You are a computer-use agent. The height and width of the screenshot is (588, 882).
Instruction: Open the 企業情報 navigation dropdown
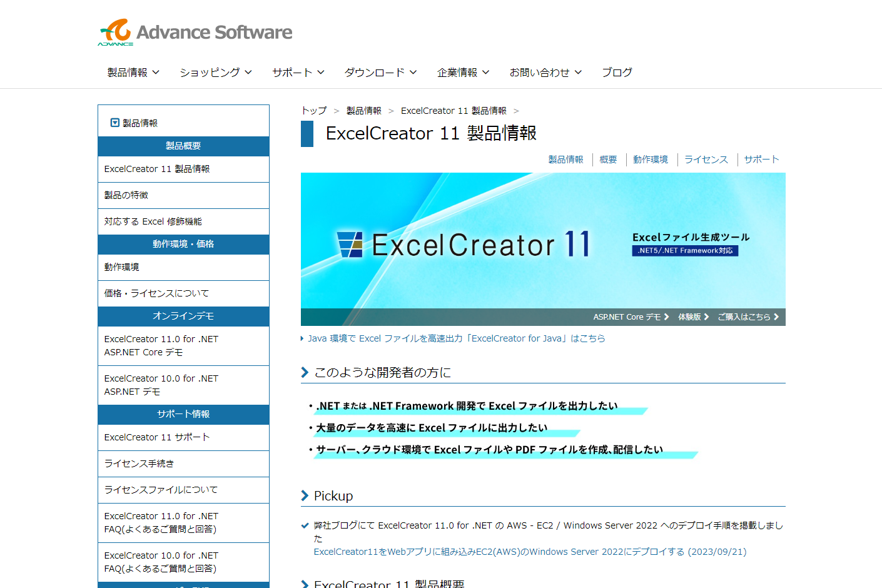pos(464,73)
